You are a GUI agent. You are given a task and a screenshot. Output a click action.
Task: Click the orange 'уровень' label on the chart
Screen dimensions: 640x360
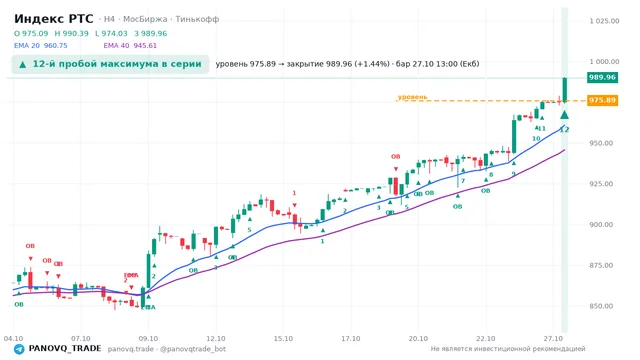pyautogui.click(x=412, y=97)
